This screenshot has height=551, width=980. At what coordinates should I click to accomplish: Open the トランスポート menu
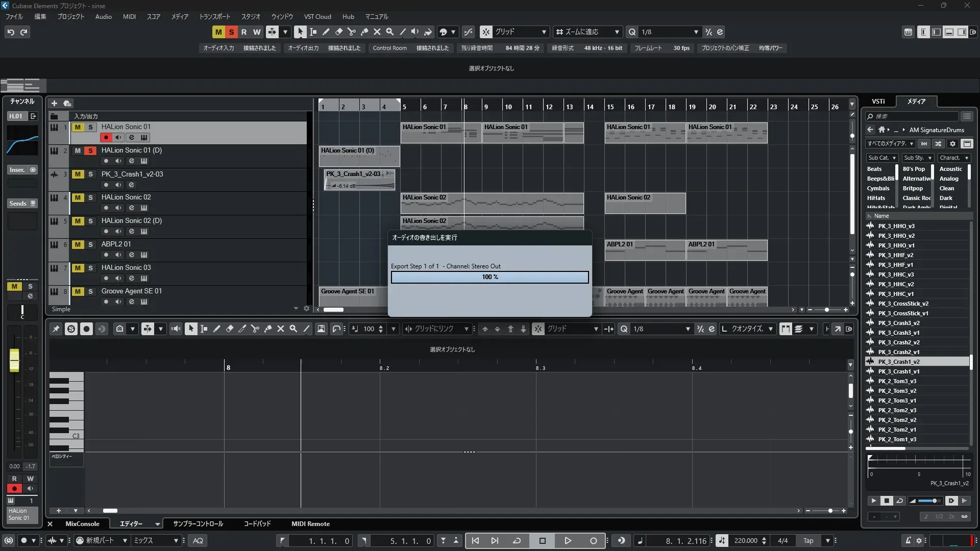point(214,16)
